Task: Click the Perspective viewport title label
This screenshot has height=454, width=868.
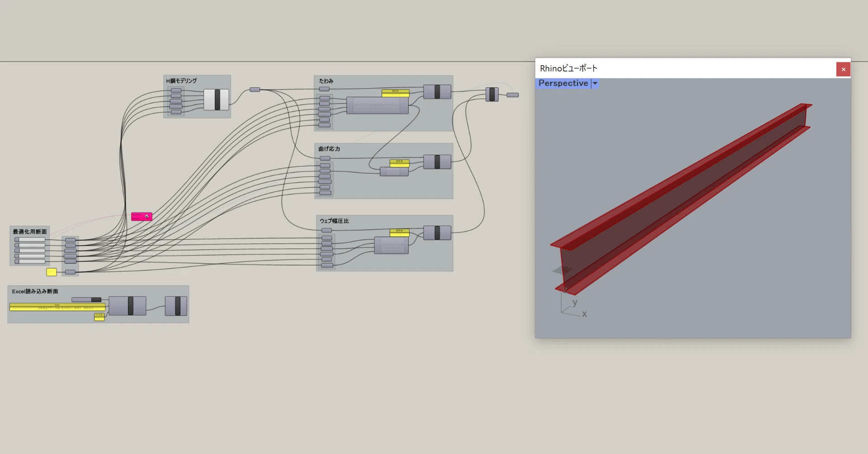Action: coord(563,83)
